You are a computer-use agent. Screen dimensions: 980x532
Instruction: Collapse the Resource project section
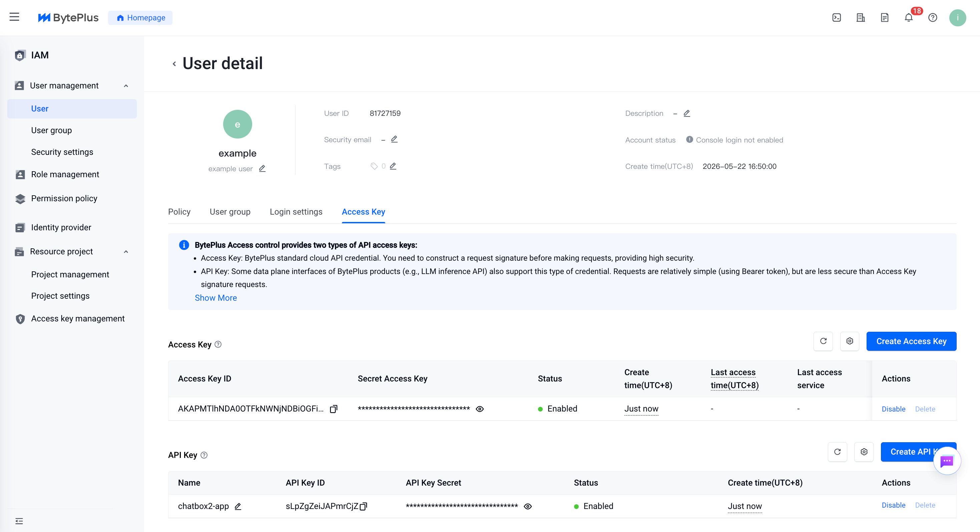click(x=126, y=252)
